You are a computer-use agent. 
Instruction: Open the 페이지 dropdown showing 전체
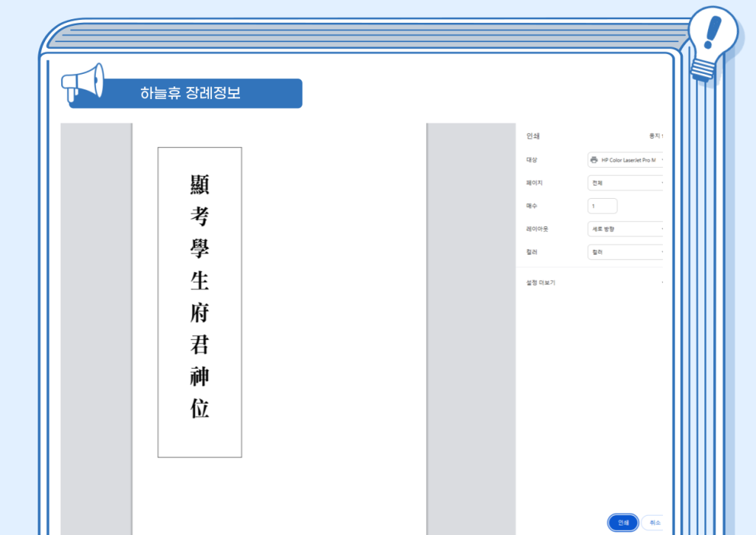(626, 183)
